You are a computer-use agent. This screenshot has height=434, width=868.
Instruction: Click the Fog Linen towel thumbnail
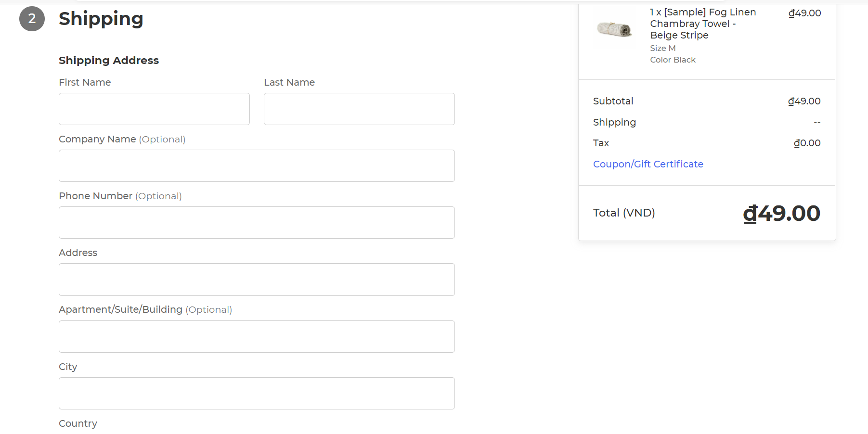pyautogui.click(x=614, y=29)
